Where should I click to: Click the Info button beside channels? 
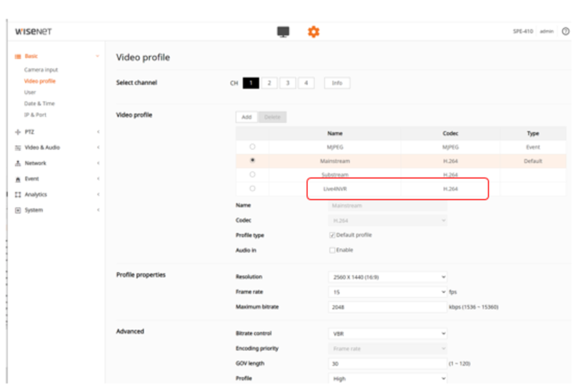click(x=337, y=83)
